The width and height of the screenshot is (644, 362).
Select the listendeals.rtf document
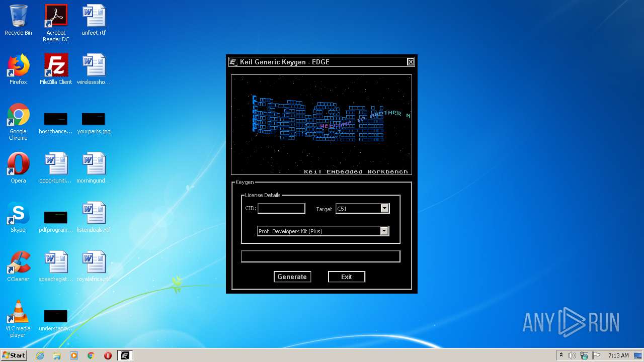click(x=94, y=217)
